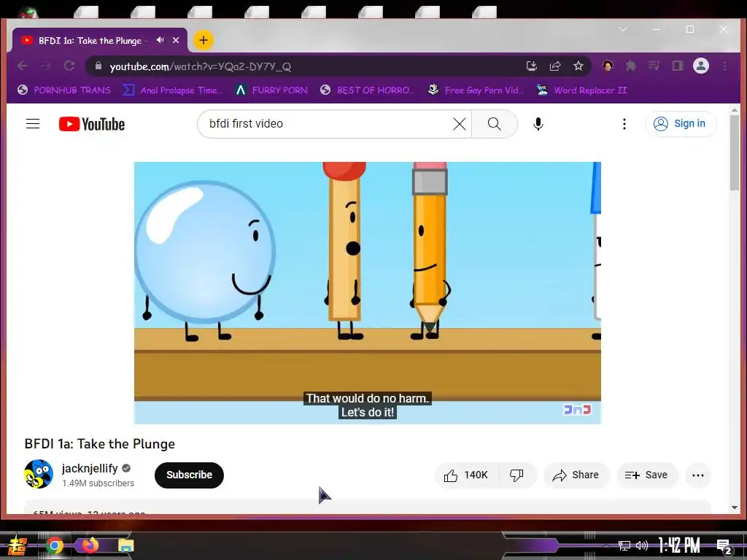Open the avatar extension icon
Viewport: 747px width, 560px height.
608,66
